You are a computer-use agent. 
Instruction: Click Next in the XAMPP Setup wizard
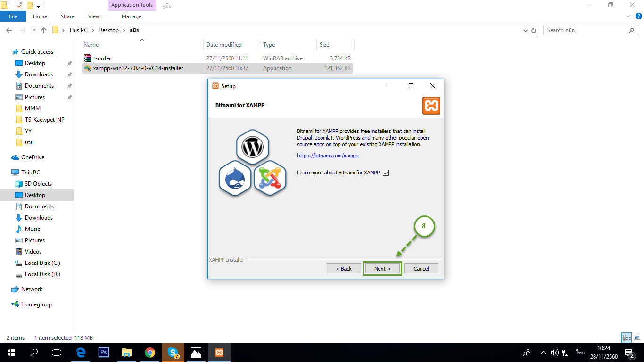[382, 269]
